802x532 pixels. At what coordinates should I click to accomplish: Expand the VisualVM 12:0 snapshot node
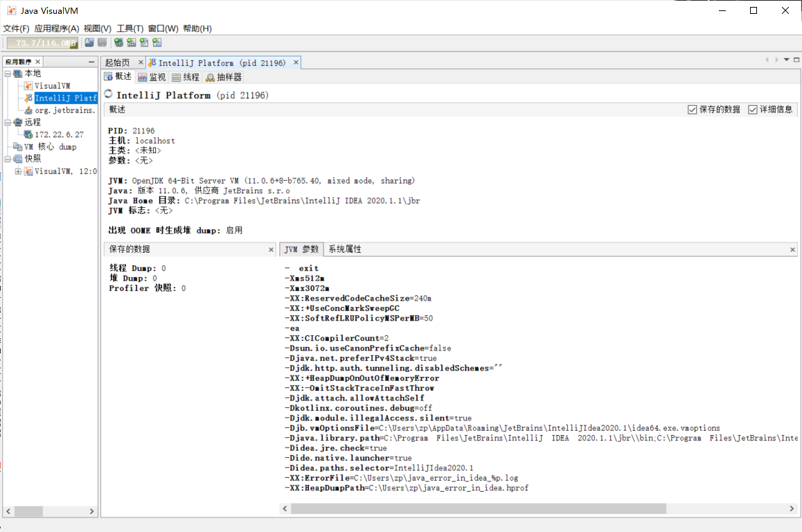(18, 171)
